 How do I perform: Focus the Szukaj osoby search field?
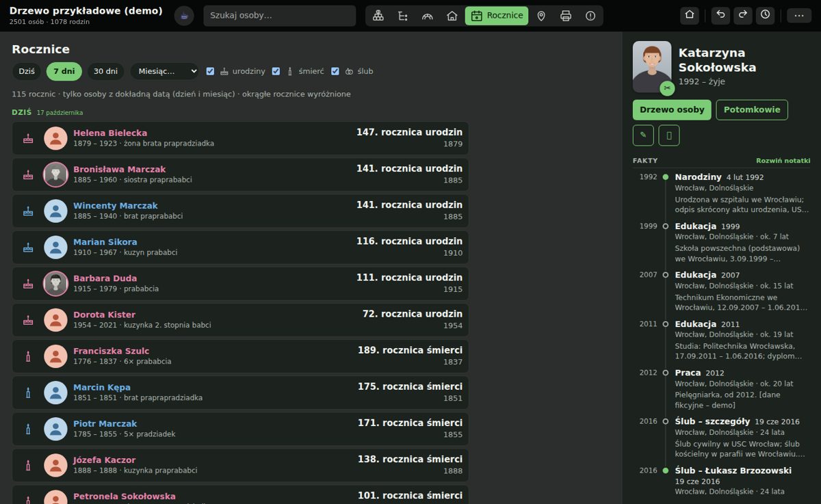coord(279,16)
